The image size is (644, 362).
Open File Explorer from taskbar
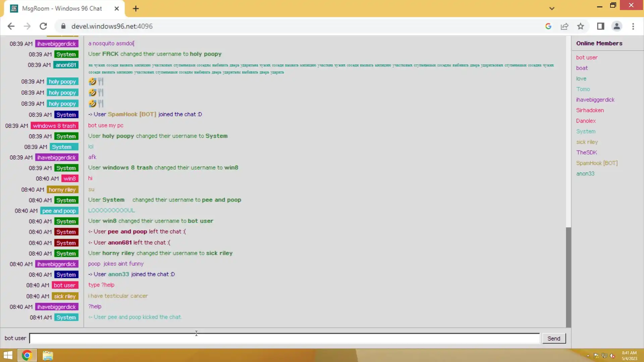point(48,355)
